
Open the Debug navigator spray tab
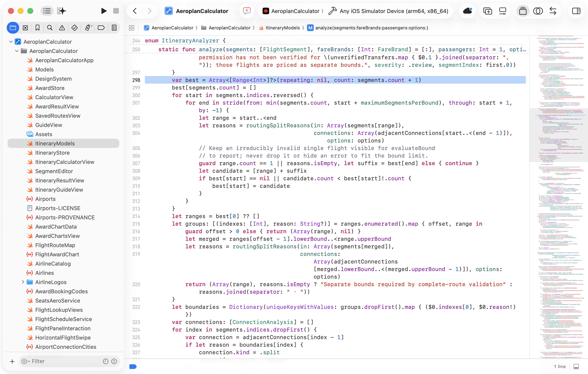point(88,28)
